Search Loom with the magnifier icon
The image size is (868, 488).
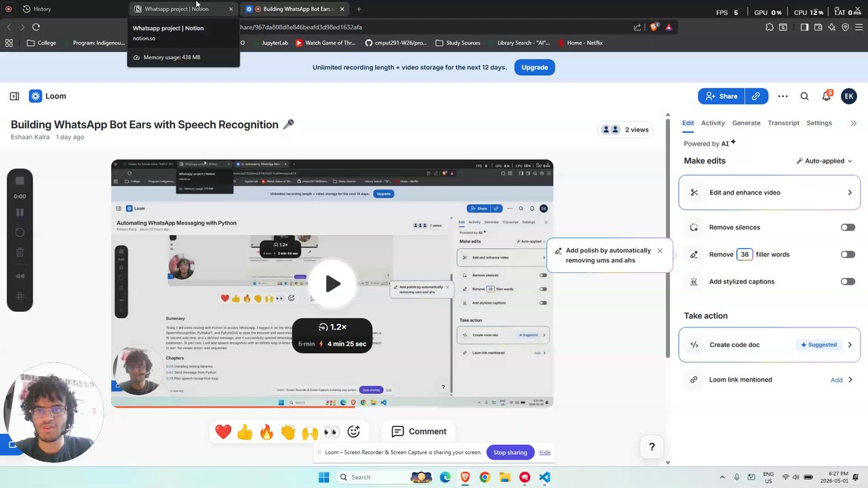pyautogui.click(x=805, y=96)
